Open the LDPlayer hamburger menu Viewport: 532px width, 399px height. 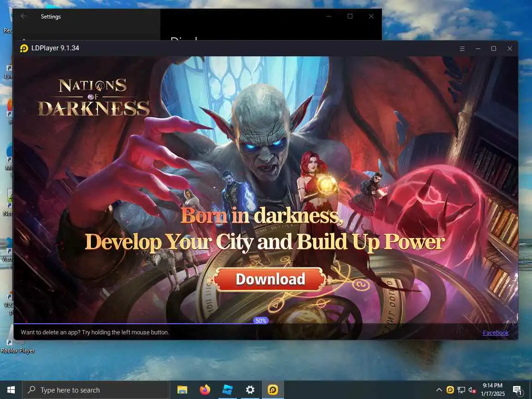462,48
